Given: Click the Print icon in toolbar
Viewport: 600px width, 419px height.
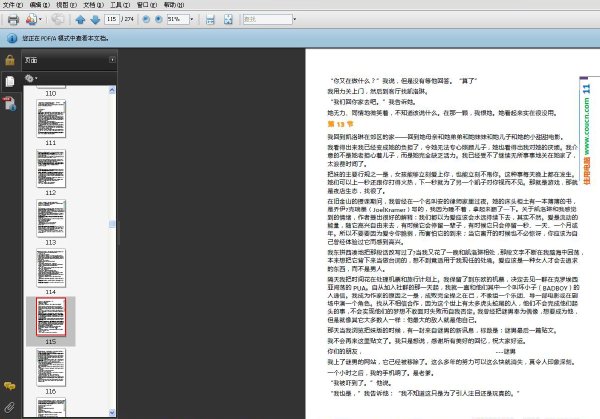Looking at the screenshot, I should pyautogui.click(x=13, y=19).
